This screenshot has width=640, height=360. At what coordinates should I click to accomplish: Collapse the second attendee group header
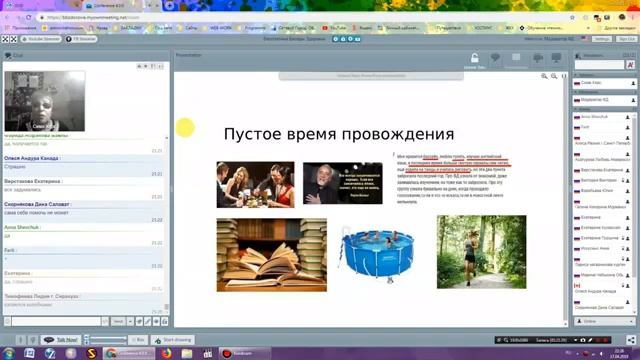[604, 92]
